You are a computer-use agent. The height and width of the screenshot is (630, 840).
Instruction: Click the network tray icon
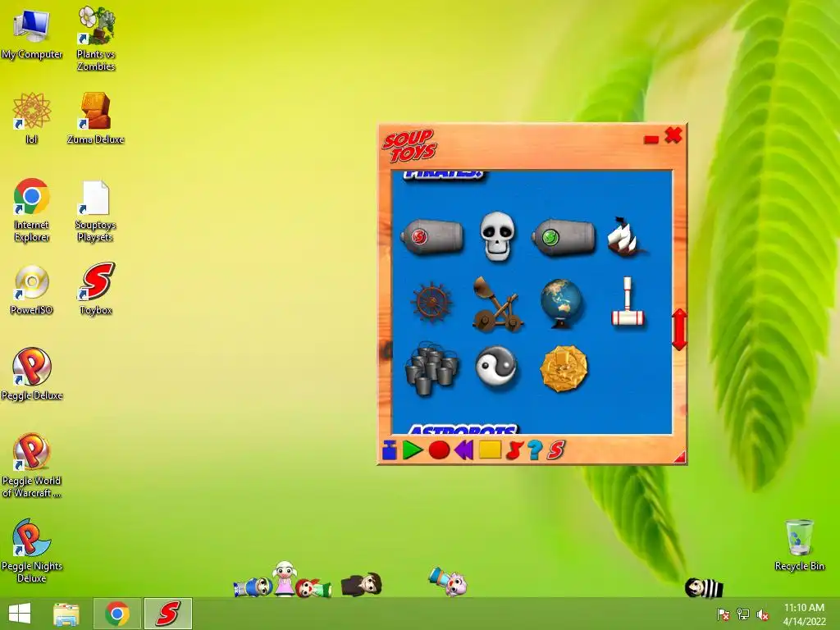tap(743, 614)
